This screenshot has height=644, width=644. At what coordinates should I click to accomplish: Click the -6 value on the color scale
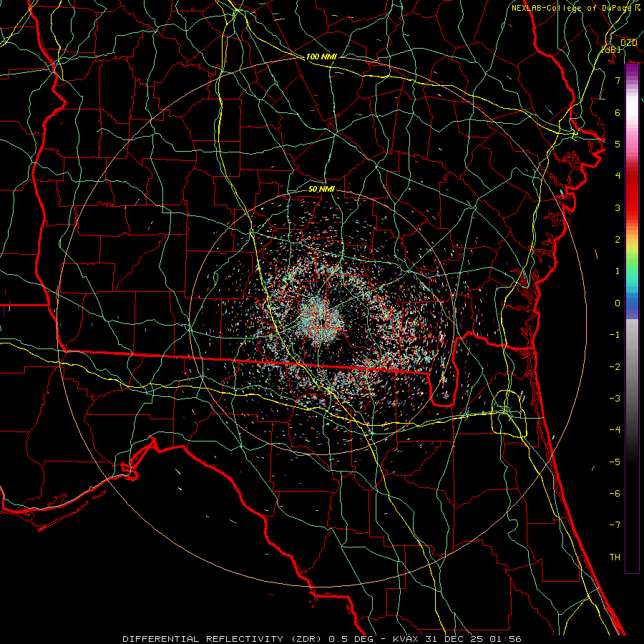click(615, 493)
